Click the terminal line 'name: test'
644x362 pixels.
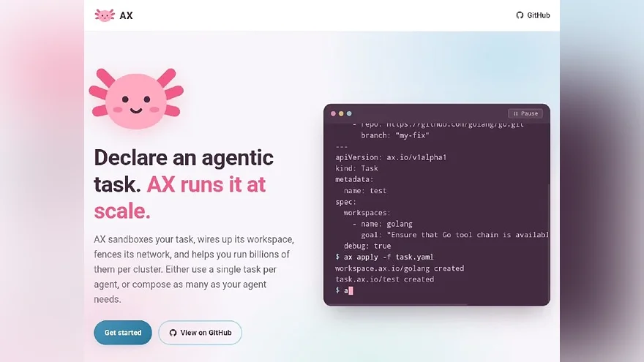[365, 190]
